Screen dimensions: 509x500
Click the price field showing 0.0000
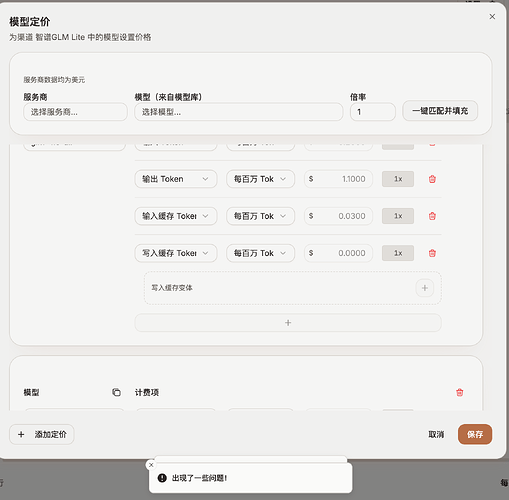tap(338, 253)
